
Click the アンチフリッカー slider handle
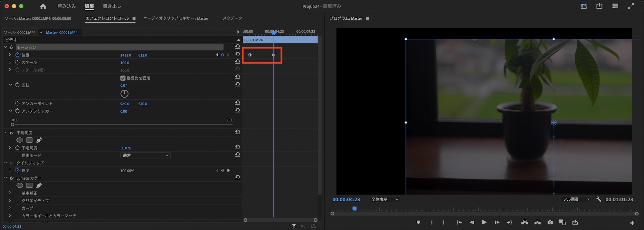coord(13,125)
